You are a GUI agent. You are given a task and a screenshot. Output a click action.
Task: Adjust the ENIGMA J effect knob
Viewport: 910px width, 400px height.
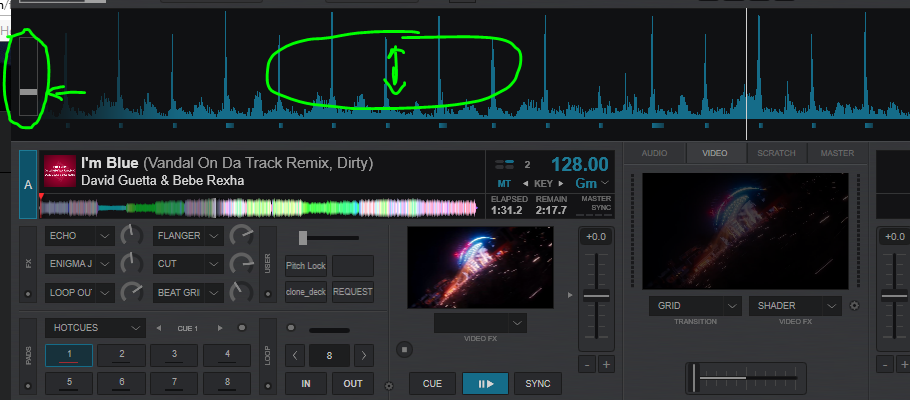[x=132, y=264]
